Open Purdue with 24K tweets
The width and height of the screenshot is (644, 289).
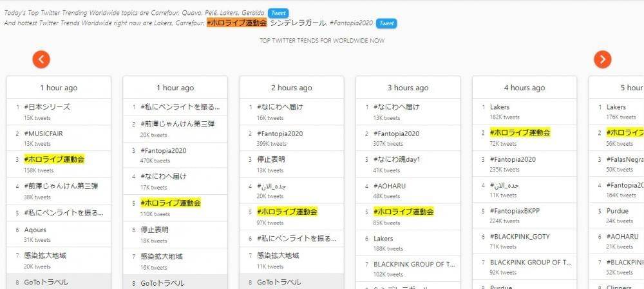coord(618,211)
